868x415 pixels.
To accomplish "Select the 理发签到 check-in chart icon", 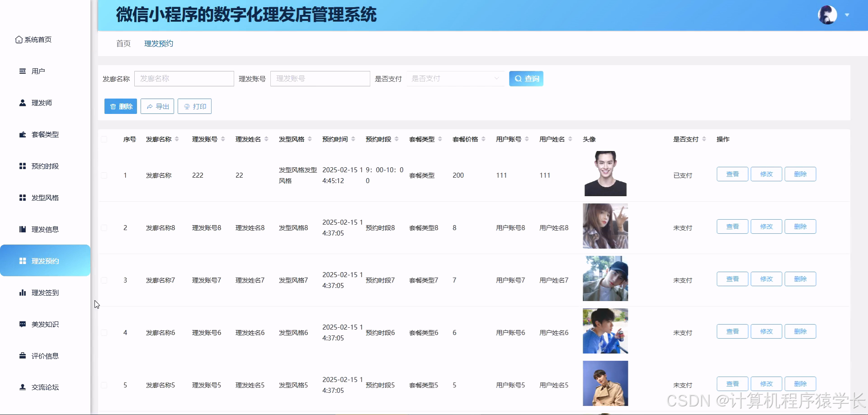I will [23, 292].
